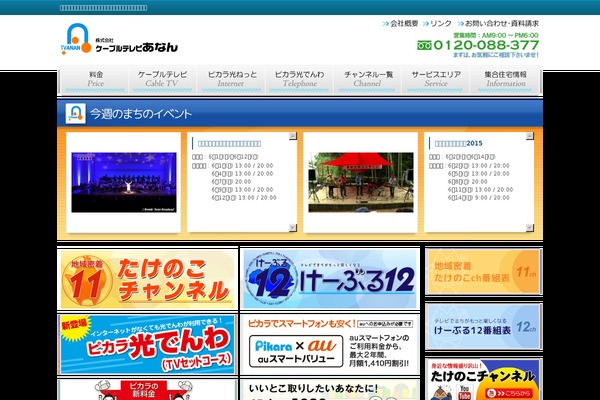
Task: Click the logo icon beside 今週のまちのイベント
Action: [x=75, y=113]
